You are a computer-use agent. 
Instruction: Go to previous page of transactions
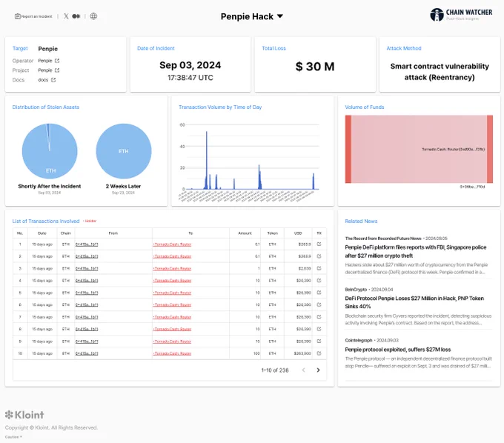[x=303, y=370]
